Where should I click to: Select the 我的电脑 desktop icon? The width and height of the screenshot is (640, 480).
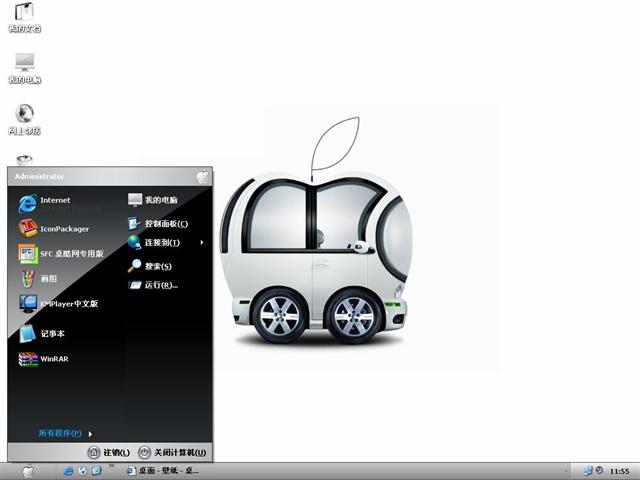pos(24,68)
